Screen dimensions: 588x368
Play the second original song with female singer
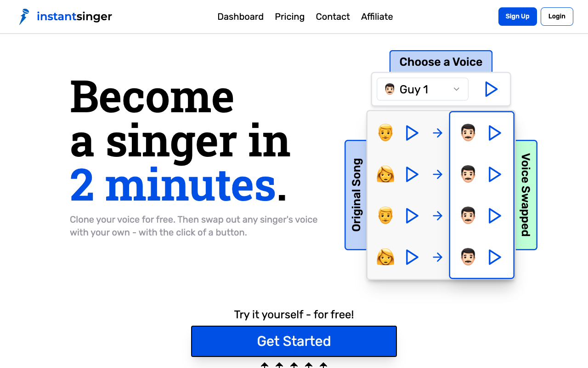pos(412,174)
